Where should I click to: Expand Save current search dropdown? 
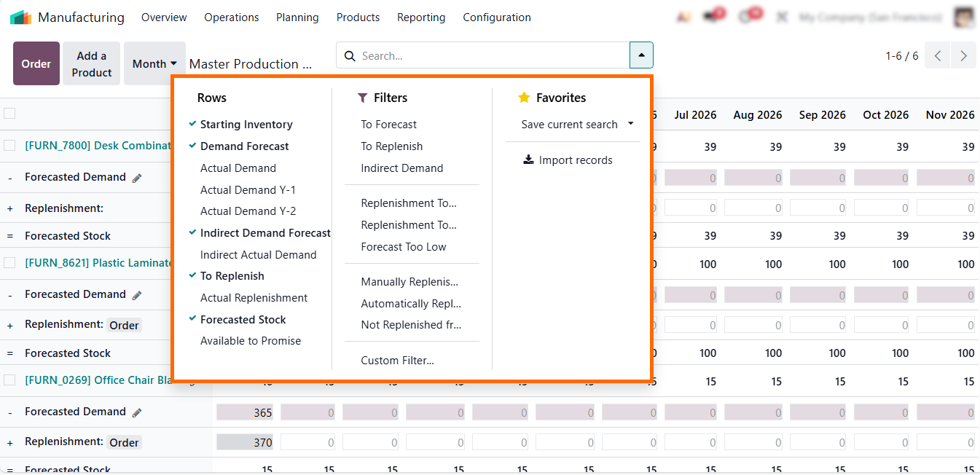click(x=630, y=125)
